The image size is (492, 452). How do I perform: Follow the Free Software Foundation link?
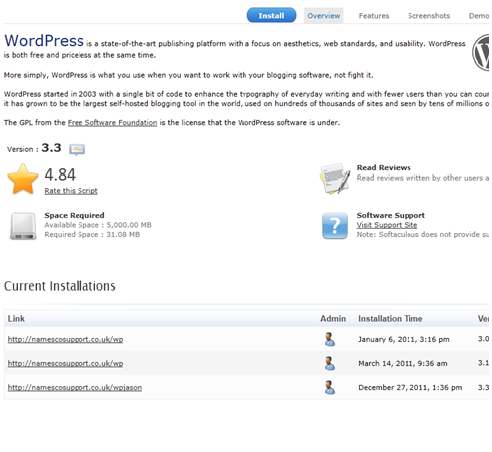[112, 123]
